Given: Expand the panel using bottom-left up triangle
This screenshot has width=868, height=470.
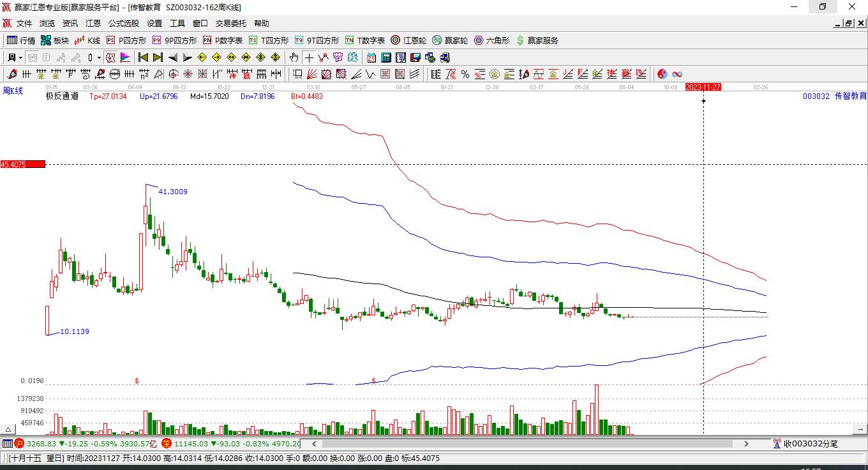Looking at the screenshot, I should click(9, 429).
